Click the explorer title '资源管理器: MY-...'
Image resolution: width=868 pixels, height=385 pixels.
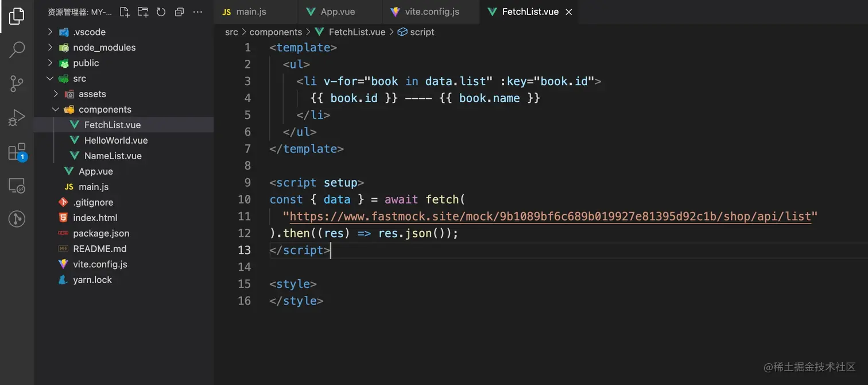pos(80,11)
